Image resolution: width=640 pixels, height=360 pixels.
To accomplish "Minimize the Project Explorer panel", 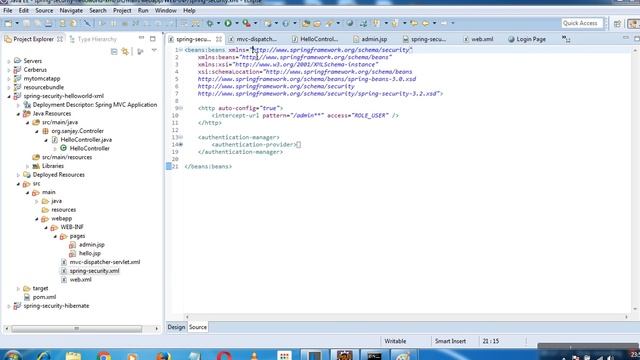I will point(141,38).
